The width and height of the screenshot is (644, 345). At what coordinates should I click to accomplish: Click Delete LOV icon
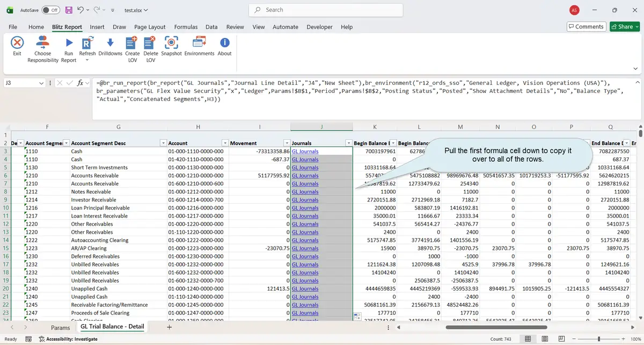[x=150, y=43]
